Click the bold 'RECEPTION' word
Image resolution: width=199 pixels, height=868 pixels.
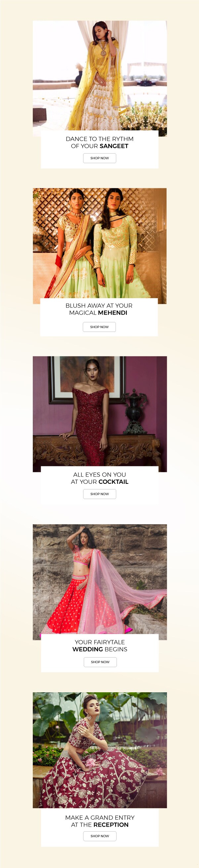coord(111,825)
